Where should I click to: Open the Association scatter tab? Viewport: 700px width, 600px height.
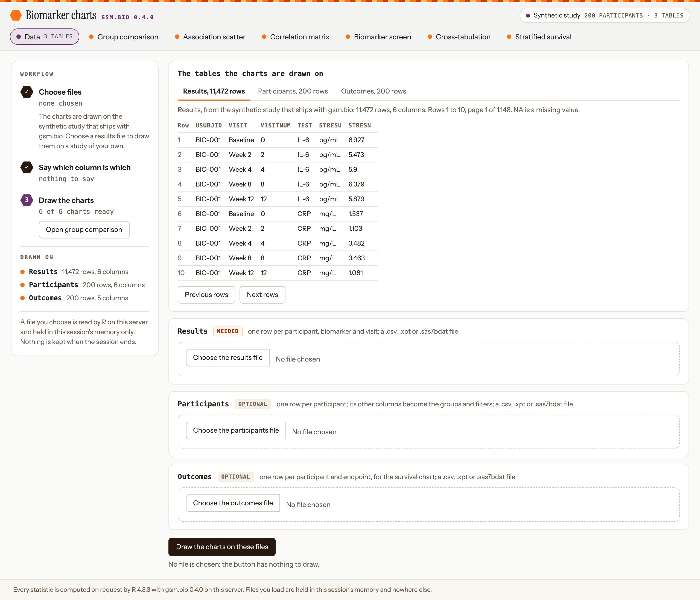click(210, 37)
